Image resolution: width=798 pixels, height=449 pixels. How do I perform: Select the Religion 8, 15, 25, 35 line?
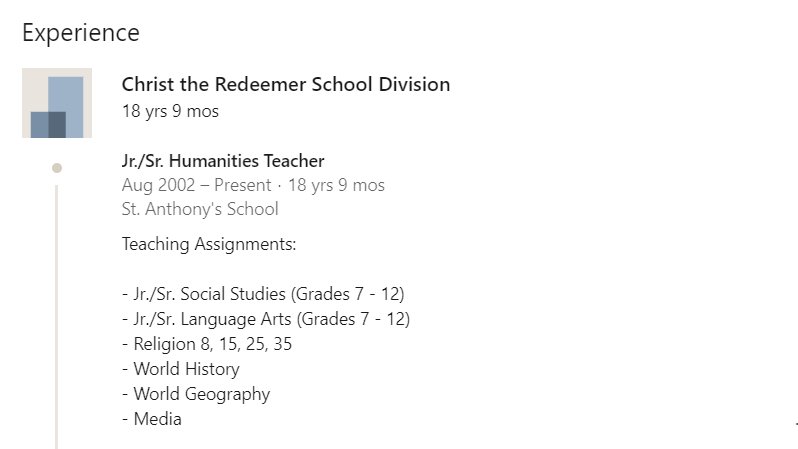(207, 344)
